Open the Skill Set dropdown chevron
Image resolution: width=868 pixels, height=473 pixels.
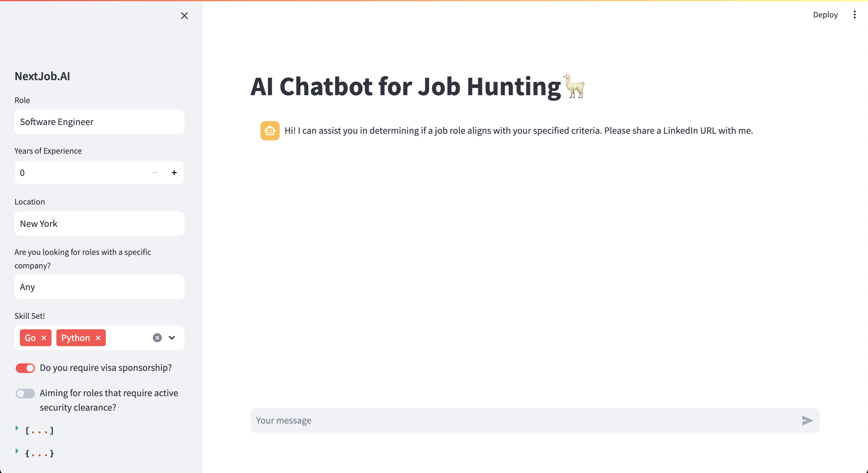(172, 338)
